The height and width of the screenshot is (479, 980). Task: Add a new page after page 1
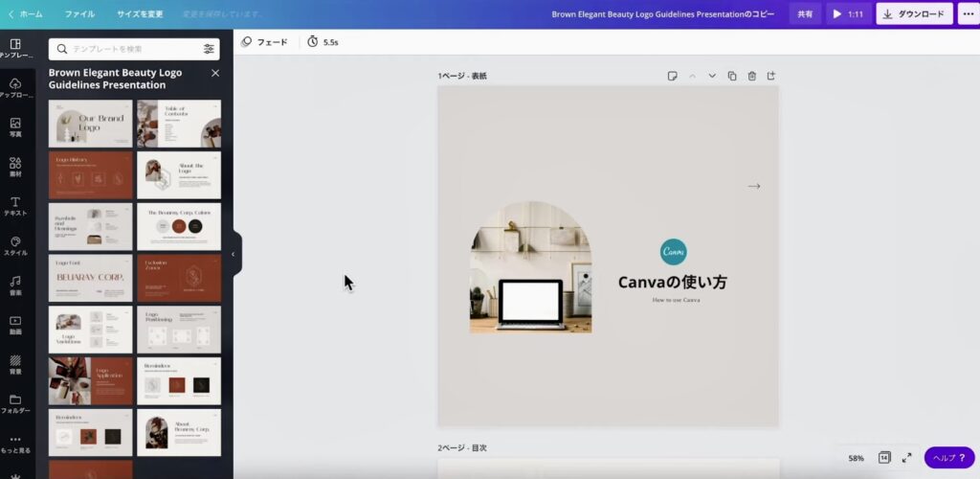click(771, 76)
